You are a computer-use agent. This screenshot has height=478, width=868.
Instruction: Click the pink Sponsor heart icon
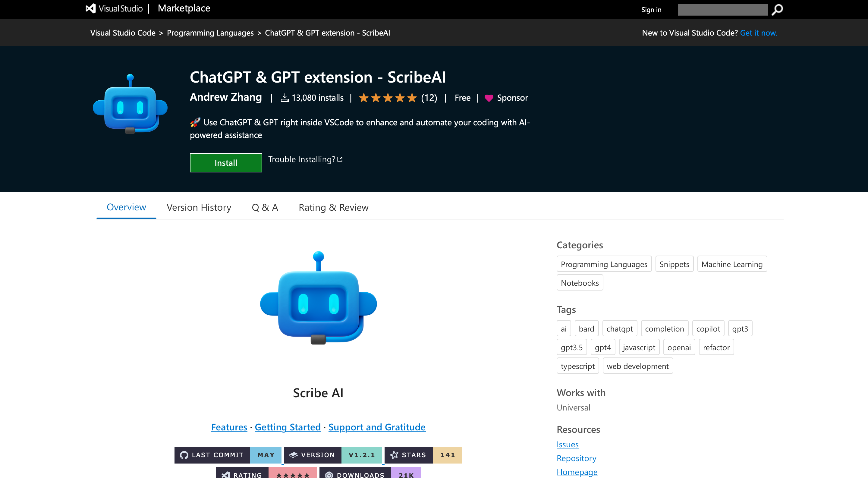(x=489, y=98)
